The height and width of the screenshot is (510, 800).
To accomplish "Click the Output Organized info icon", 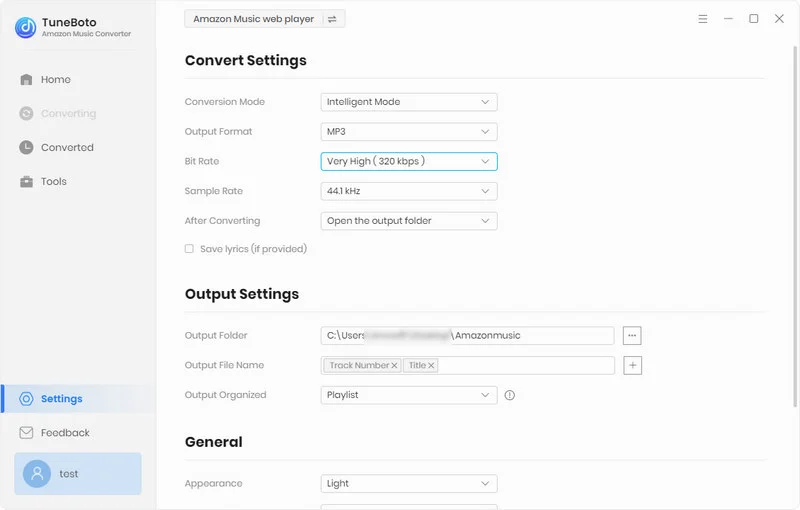I will tap(510, 395).
